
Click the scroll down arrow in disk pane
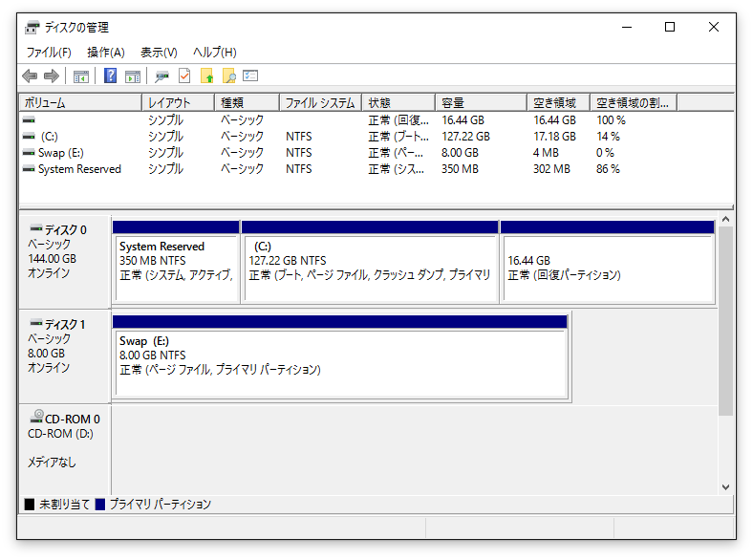725,487
